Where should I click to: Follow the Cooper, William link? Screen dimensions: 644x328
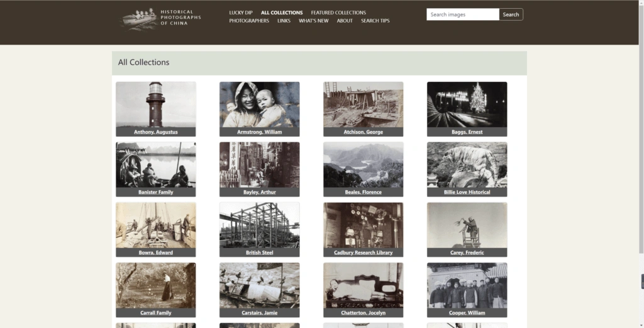point(467,313)
